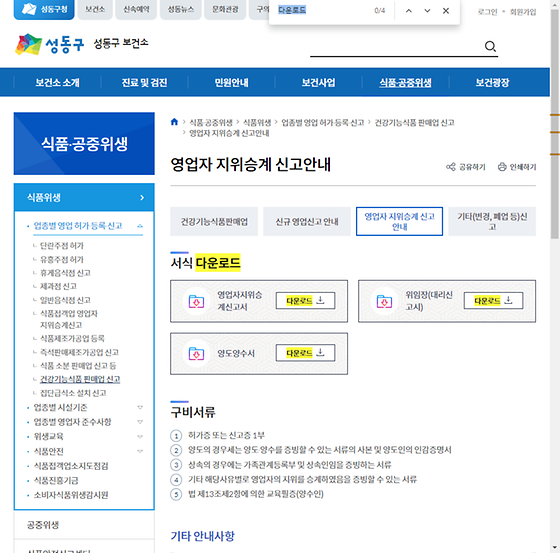This screenshot has height=553, width=560.
Task: Open 식품접객업소지도점검 sidebar item
Action: 71,466
